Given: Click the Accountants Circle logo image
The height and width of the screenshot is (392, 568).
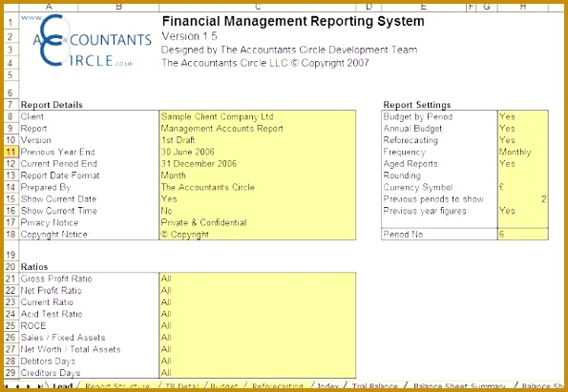Looking at the screenshot, I should click(87, 41).
